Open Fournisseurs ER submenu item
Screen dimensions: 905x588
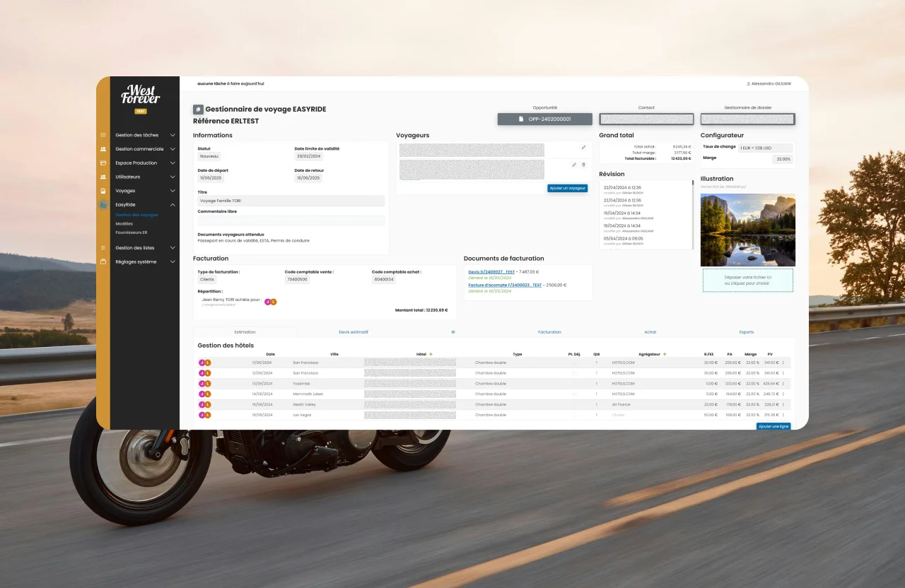(x=132, y=232)
